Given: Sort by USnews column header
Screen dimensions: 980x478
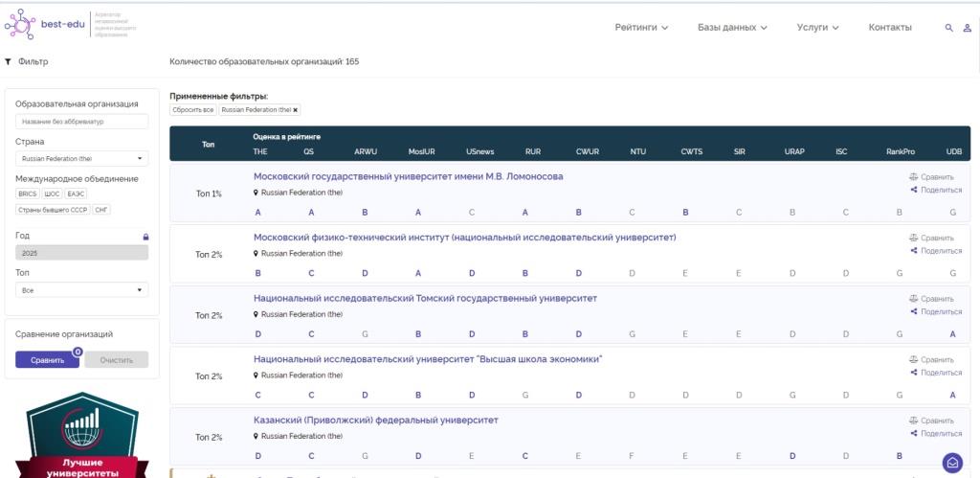Looking at the screenshot, I should 480,151.
